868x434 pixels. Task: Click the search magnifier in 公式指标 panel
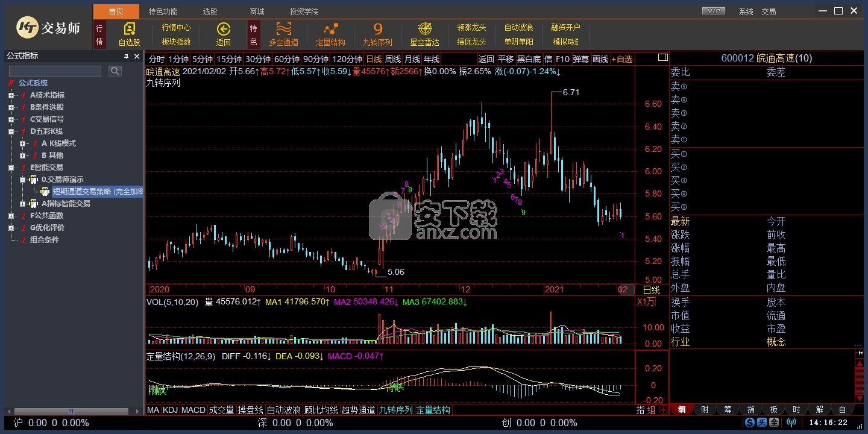point(115,71)
